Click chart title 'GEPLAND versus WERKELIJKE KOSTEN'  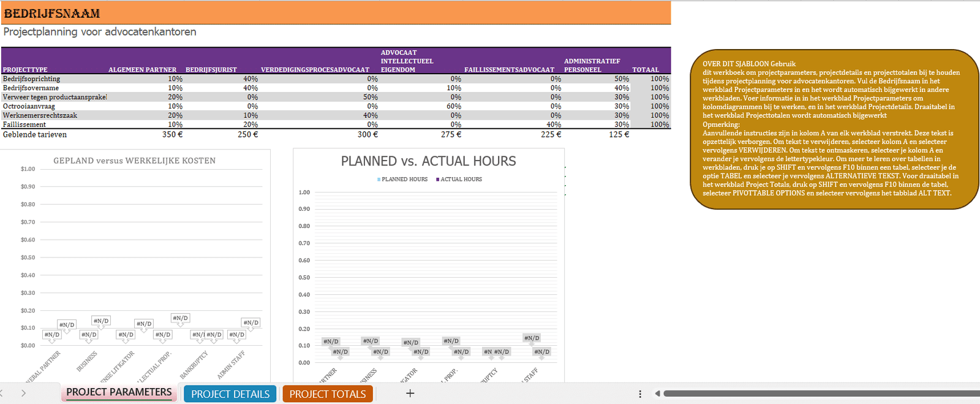click(x=134, y=161)
